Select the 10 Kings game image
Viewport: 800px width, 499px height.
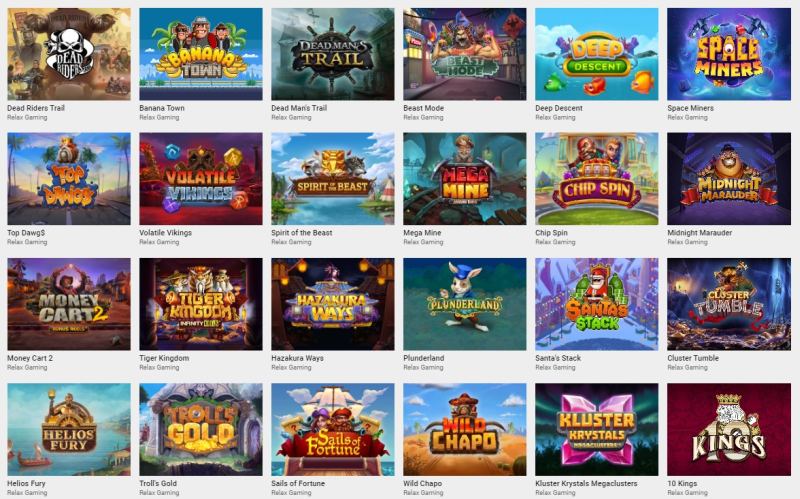729,430
